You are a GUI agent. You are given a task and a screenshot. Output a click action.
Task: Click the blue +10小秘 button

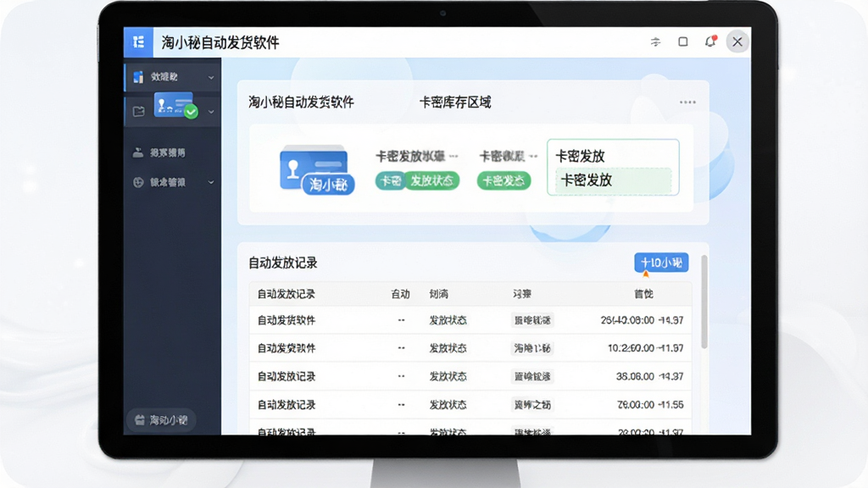(661, 263)
